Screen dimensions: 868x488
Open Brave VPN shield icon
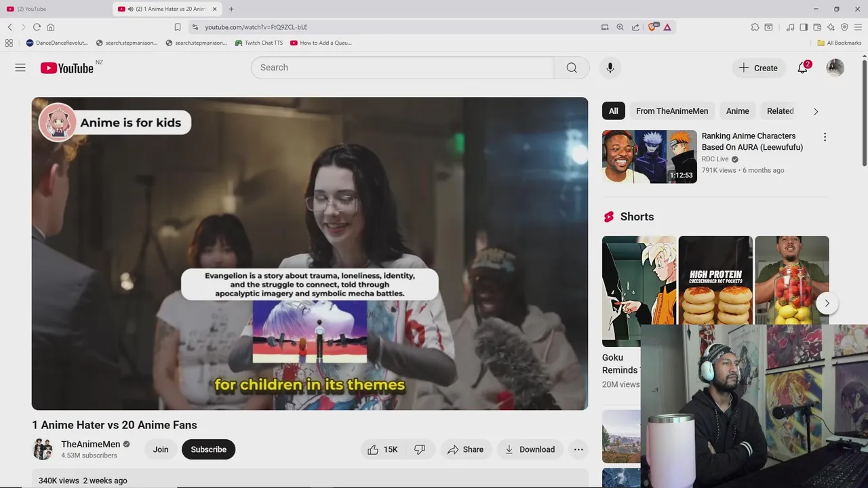[x=844, y=27]
